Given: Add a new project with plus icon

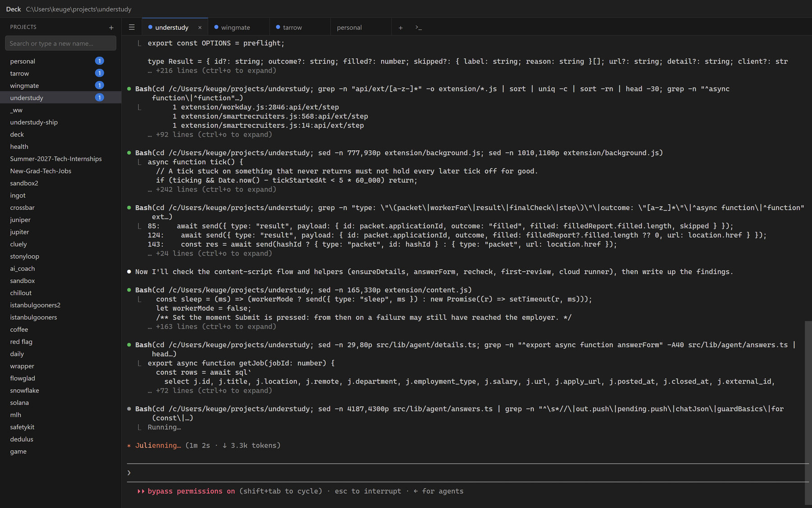Looking at the screenshot, I should pyautogui.click(x=111, y=28).
